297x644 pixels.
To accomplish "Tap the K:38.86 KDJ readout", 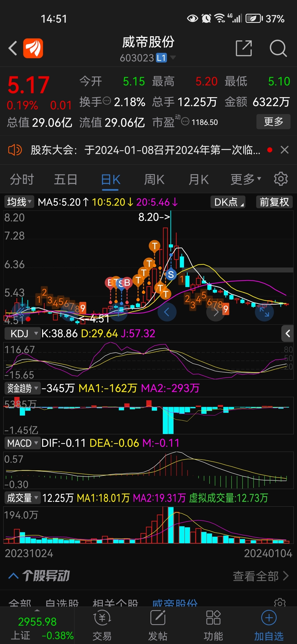I will point(60,334).
